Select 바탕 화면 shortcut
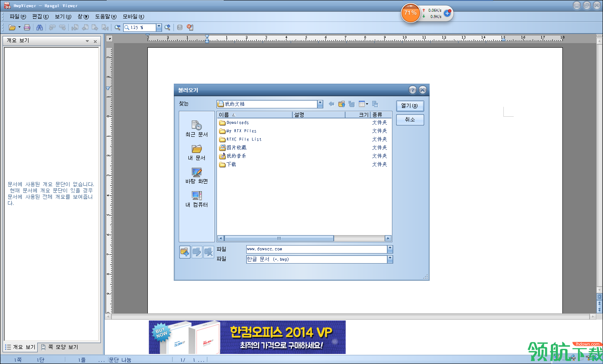The width and height of the screenshot is (603, 364). 197,176
